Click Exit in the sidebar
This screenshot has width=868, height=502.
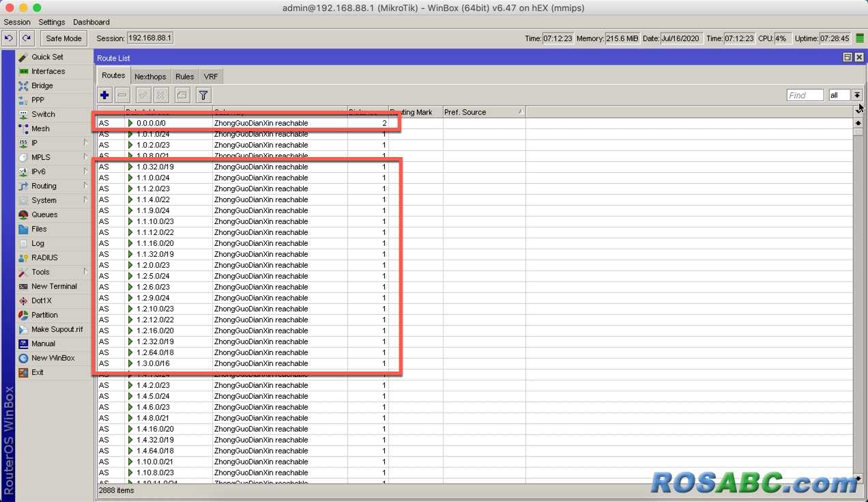tap(37, 373)
